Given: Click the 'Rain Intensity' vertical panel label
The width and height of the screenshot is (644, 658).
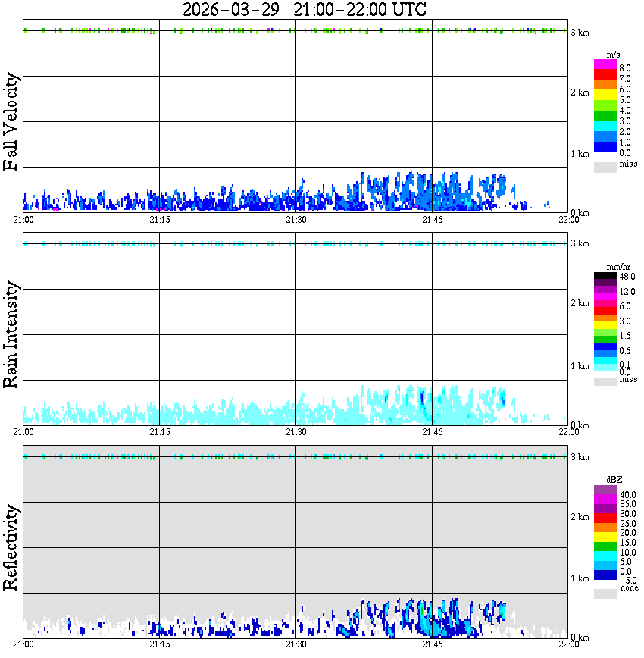Looking at the screenshot, I should (11, 334).
